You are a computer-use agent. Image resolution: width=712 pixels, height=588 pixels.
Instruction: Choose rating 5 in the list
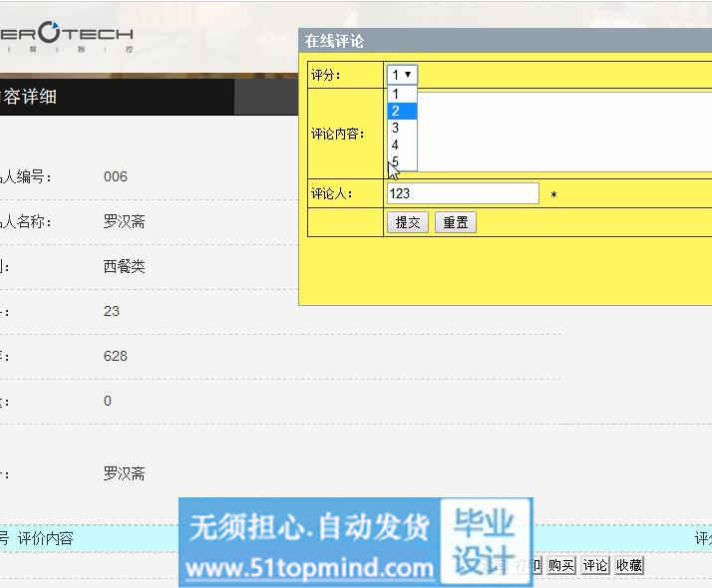[x=401, y=161]
